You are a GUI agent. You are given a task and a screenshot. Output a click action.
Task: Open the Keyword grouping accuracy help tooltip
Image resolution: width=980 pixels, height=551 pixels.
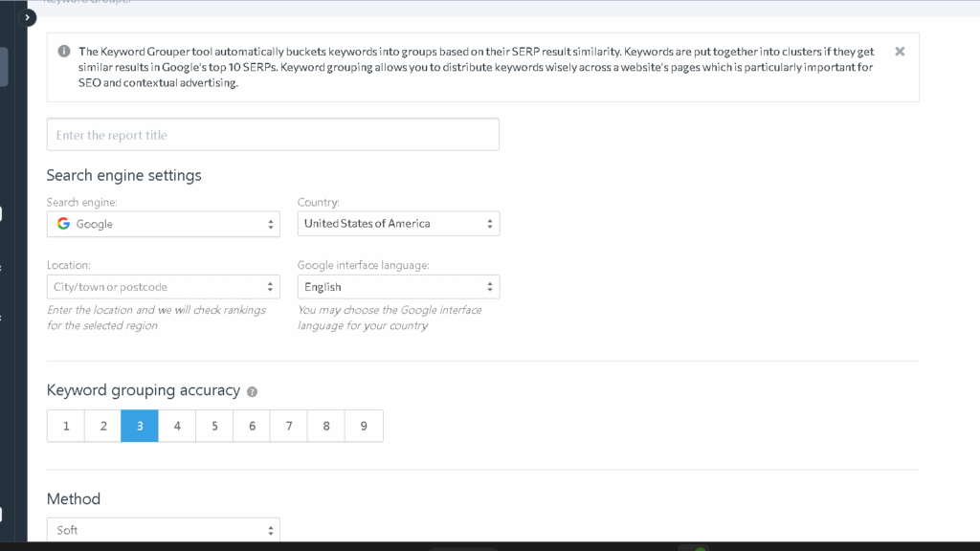(253, 391)
